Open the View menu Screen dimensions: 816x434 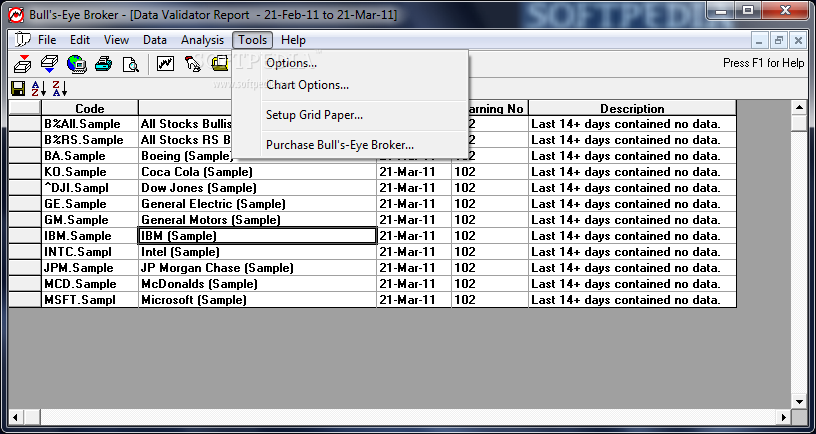click(116, 40)
